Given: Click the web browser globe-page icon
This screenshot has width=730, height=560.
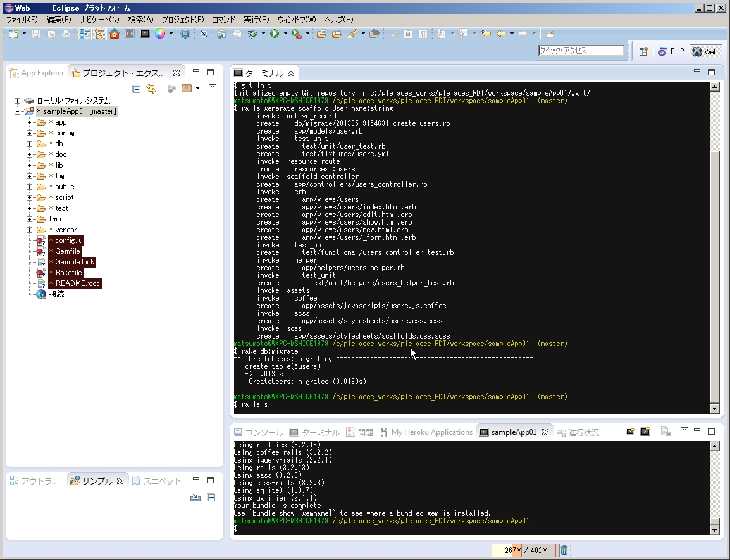Looking at the screenshot, I should pyautogui.click(x=221, y=34).
